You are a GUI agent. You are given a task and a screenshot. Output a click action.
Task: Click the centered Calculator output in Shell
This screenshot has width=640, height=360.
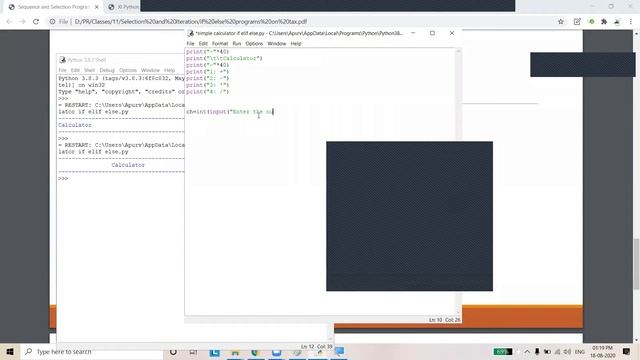(128, 165)
